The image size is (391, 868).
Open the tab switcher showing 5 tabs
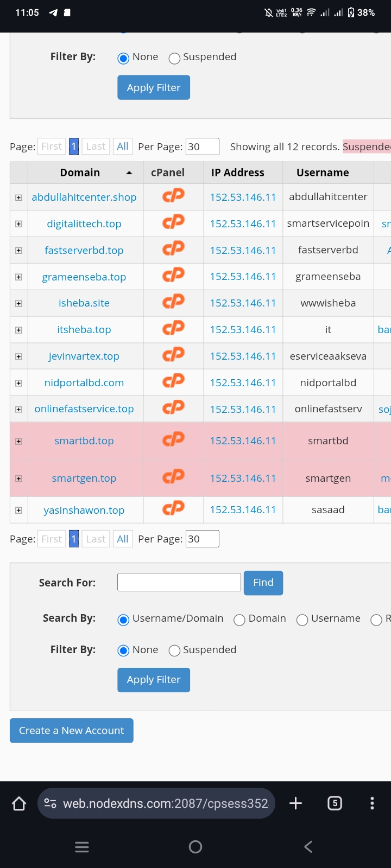[335, 803]
